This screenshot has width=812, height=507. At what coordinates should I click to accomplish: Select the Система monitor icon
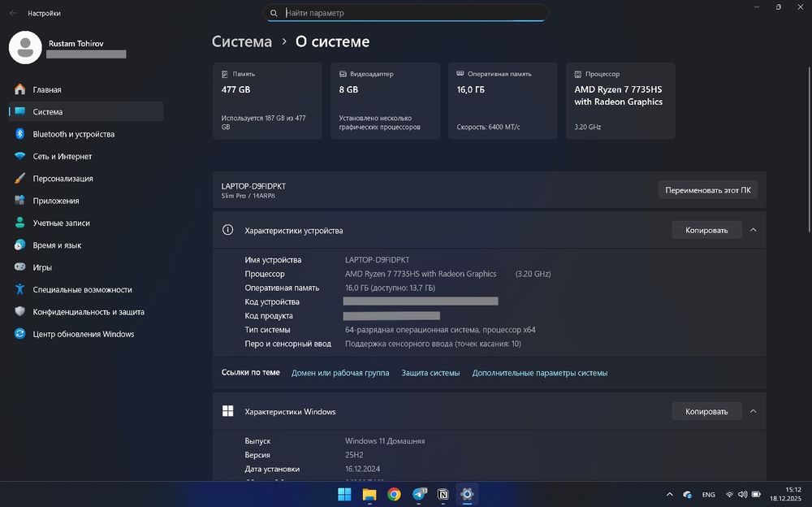coord(19,111)
